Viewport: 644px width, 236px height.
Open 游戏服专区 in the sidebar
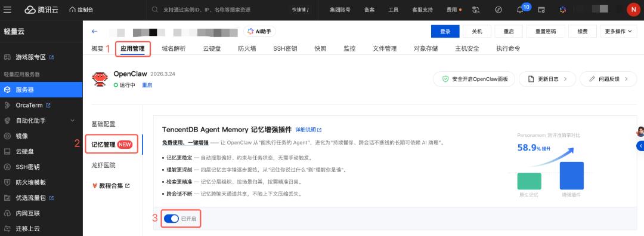tap(31, 57)
